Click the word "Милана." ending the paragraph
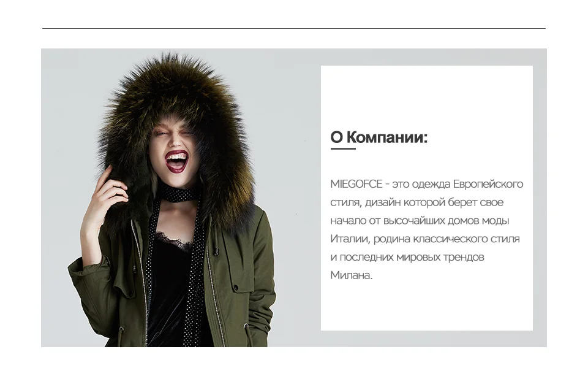The width and height of the screenshot is (588, 368). tap(352, 275)
